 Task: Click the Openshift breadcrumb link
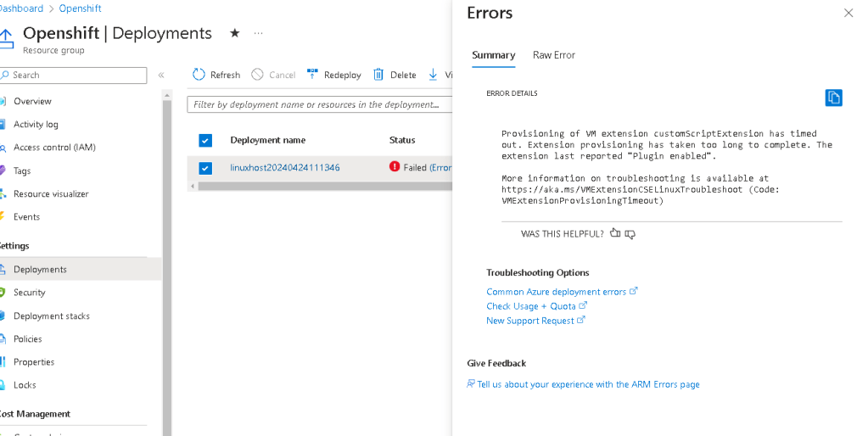(x=81, y=8)
